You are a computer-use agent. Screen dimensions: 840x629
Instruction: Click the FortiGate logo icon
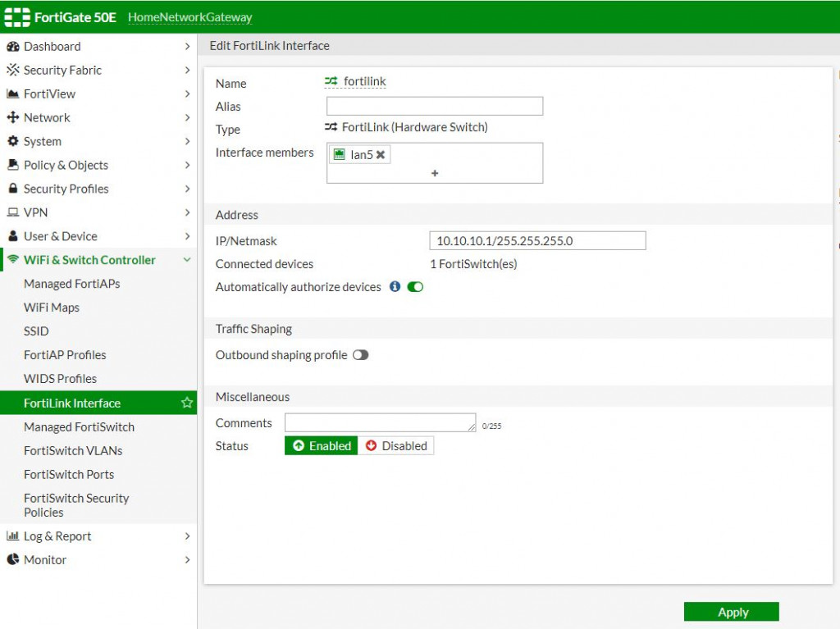click(17, 17)
